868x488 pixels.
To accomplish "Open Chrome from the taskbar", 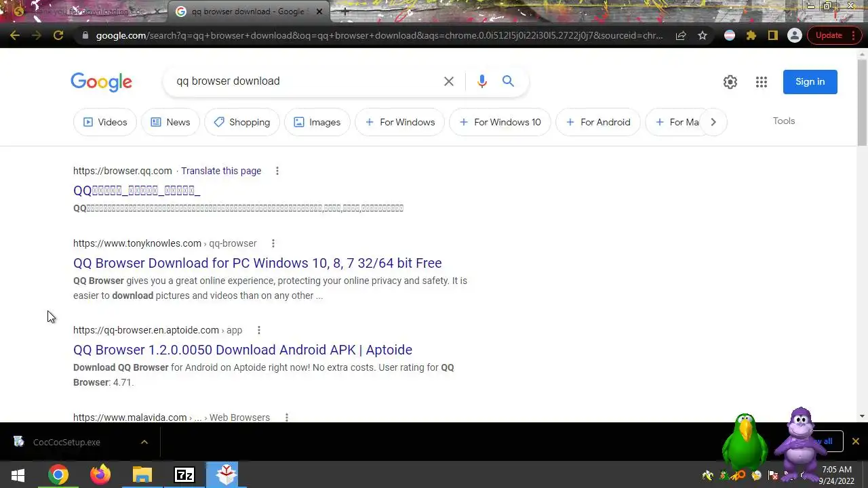I will (58, 475).
